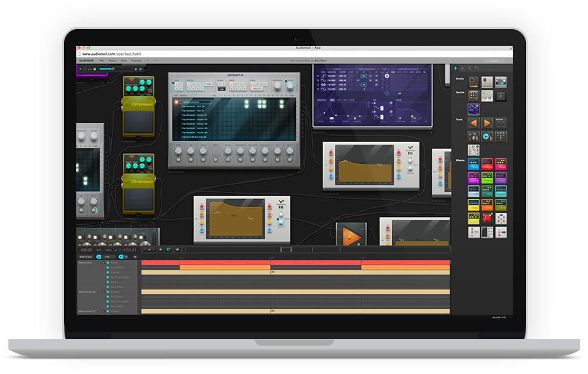Click the magnifier search icon in side panel

pos(470,68)
